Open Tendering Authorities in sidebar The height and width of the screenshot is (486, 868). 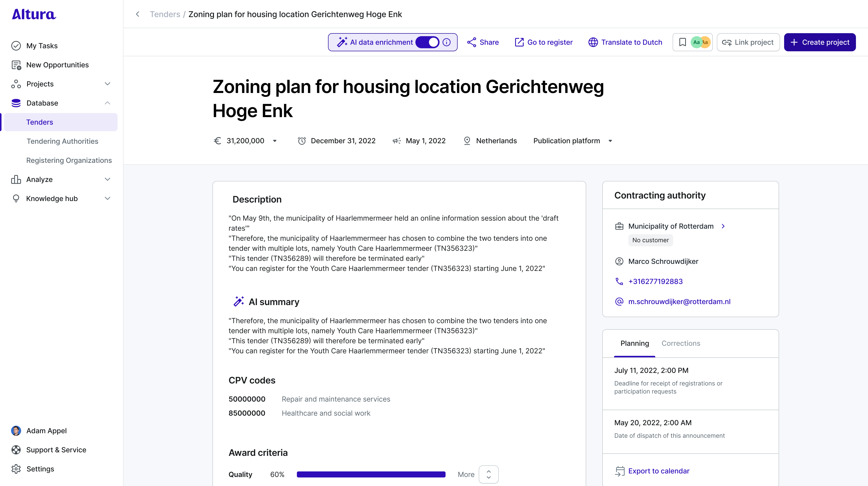tap(62, 141)
